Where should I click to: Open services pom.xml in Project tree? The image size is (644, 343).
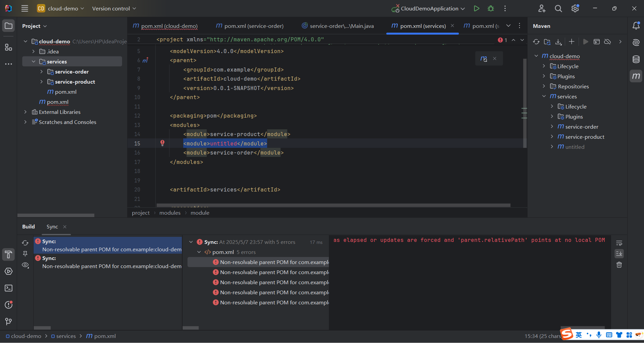tap(62, 92)
